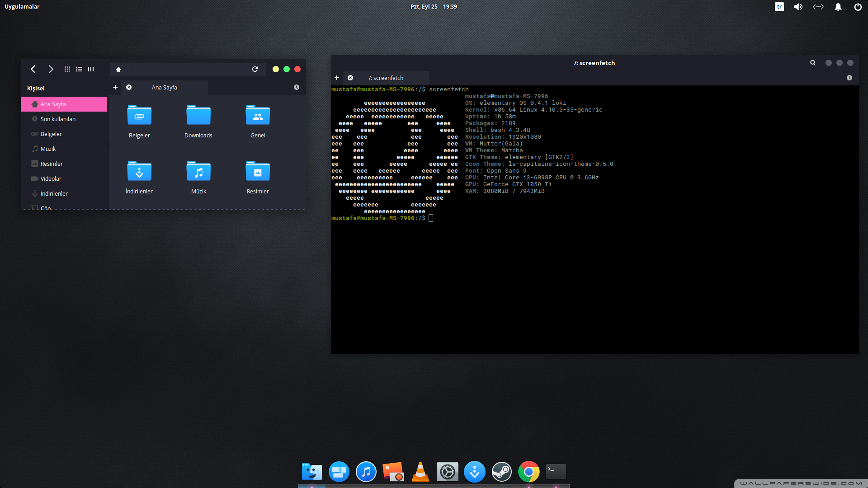Image resolution: width=868 pixels, height=488 pixels.
Task: Open Belgeler in the sidebar
Action: point(64,134)
